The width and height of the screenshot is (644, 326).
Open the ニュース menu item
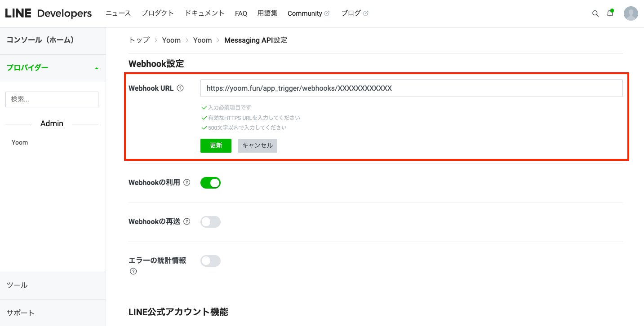[118, 13]
